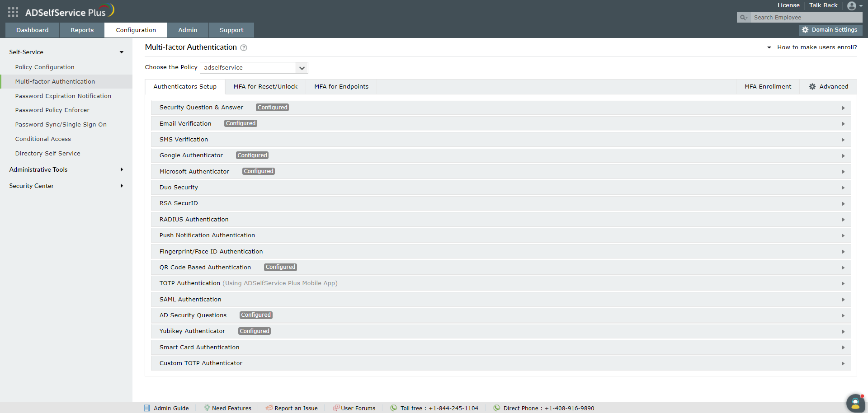Collapse the Self-Service sidebar section
The image size is (868, 413).
click(x=122, y=52)
